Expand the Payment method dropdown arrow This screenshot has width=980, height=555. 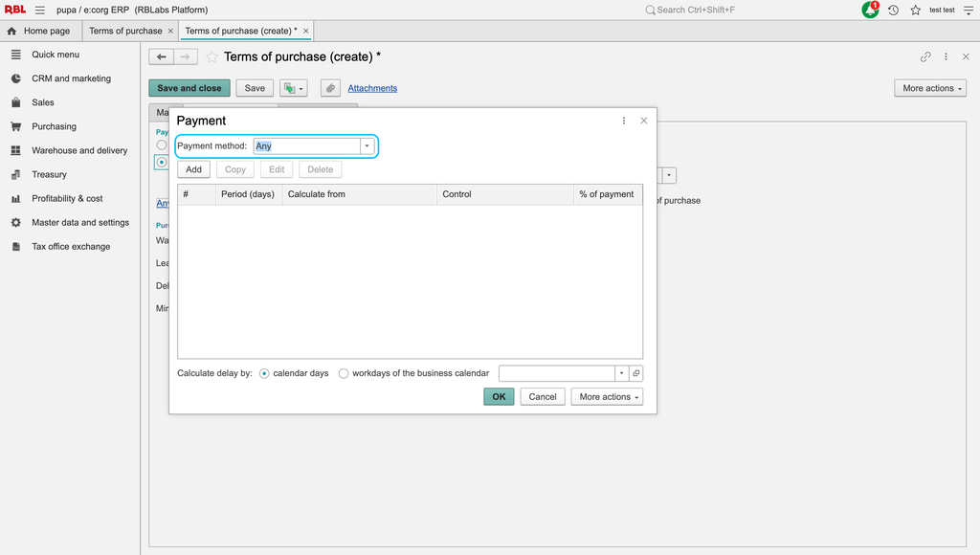tap(367, 146)
